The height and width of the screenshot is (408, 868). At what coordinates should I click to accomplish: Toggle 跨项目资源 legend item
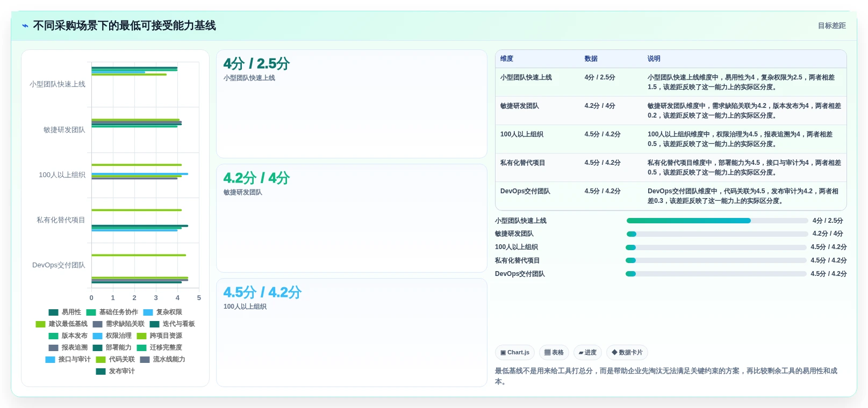[159, 336]
